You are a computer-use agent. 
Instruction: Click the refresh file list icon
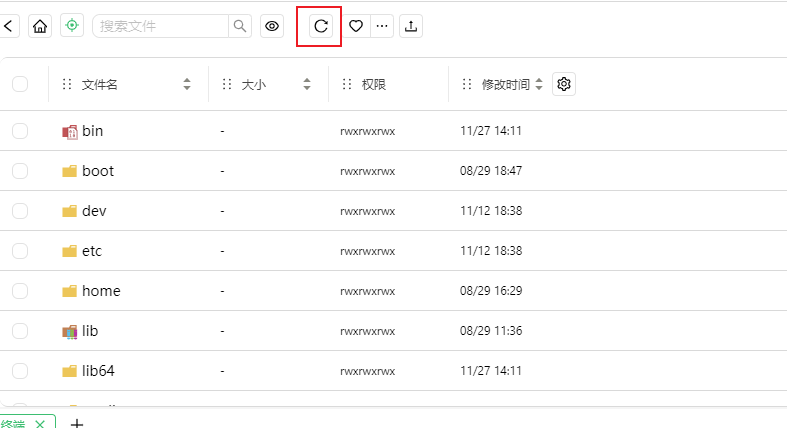point(320,27)
